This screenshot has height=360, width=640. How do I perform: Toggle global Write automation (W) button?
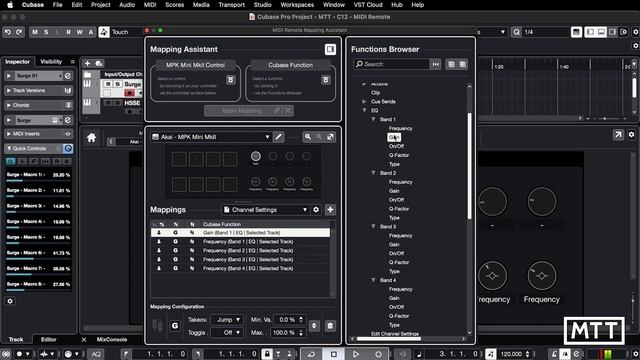pyautogui.click(x=80, y=32)
